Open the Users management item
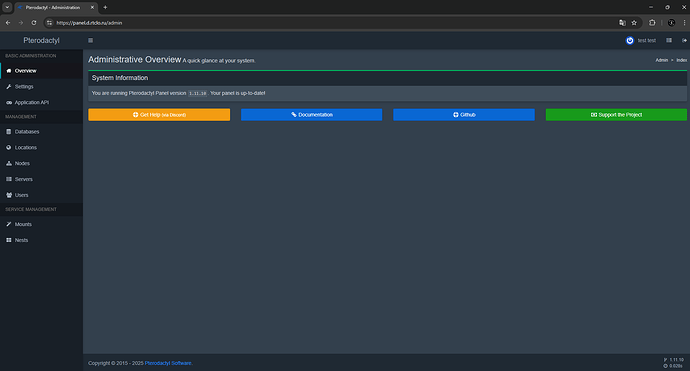This screenshot has width=690, height=371. tap(41, 195)
